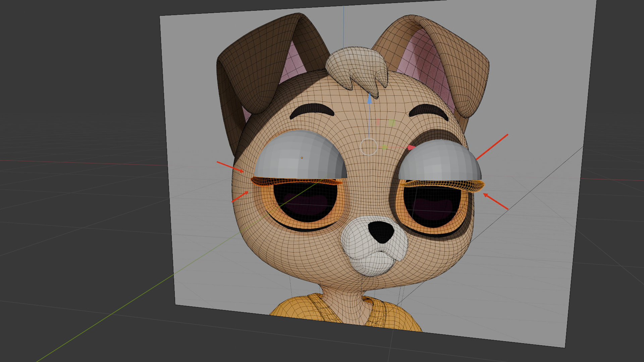Select the gray eyelid dome with the origin dot

click(x=301, y=155)
